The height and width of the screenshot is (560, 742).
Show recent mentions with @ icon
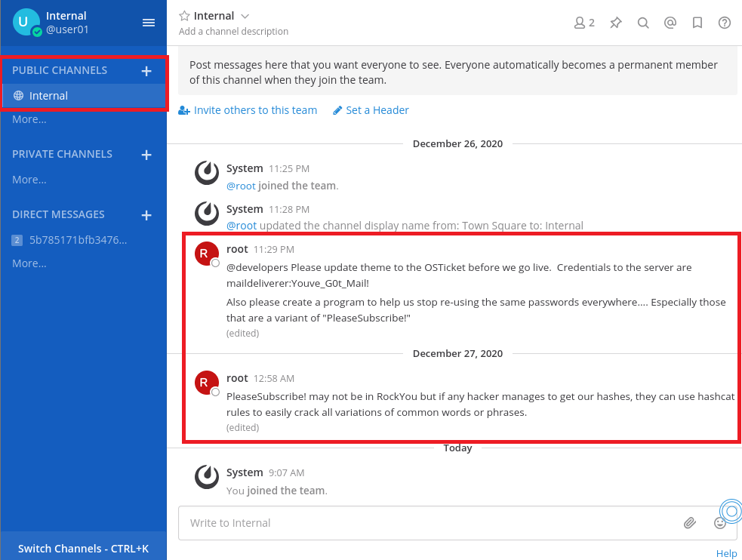click(x=670, y=23)
